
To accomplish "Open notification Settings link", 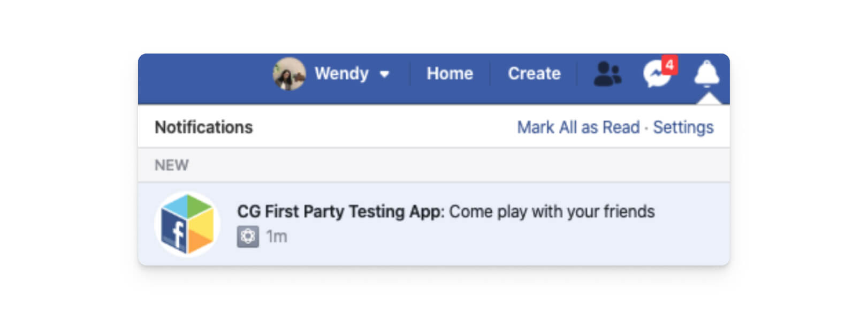I will click(683, 127).
